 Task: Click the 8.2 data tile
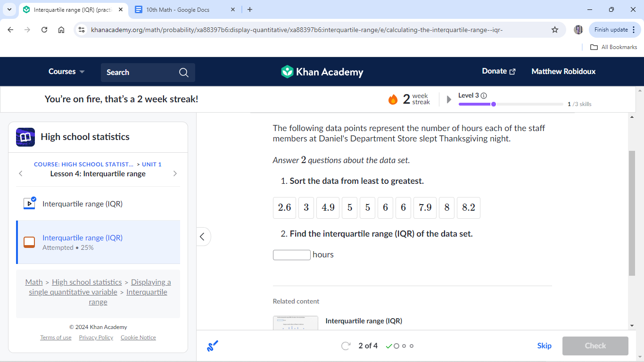(469, 208)
